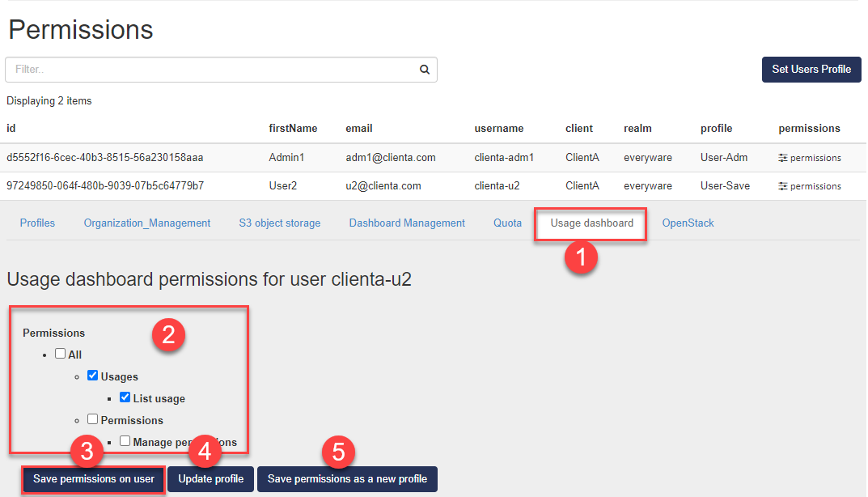Open the Organization_Management tab
This screenshot has width=868, height=497.
(147, 223)
